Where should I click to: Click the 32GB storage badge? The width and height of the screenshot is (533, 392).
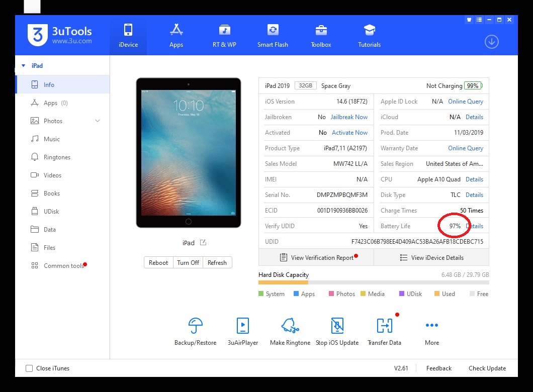point(305,85)
